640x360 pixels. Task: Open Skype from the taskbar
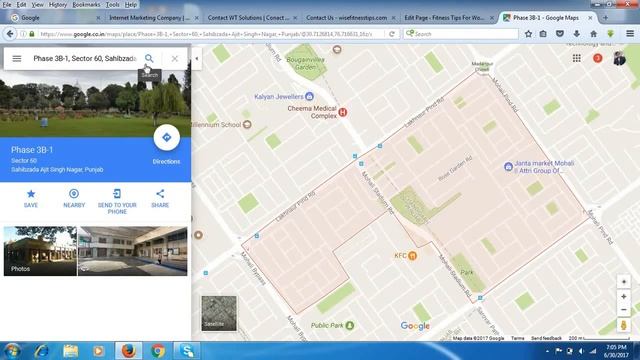[x=187, y=351]
